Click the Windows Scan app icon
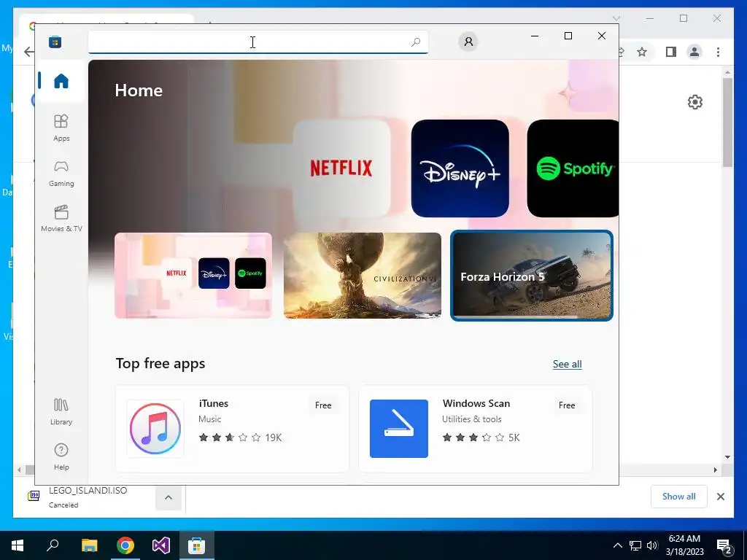 click(x=399, y=429)
